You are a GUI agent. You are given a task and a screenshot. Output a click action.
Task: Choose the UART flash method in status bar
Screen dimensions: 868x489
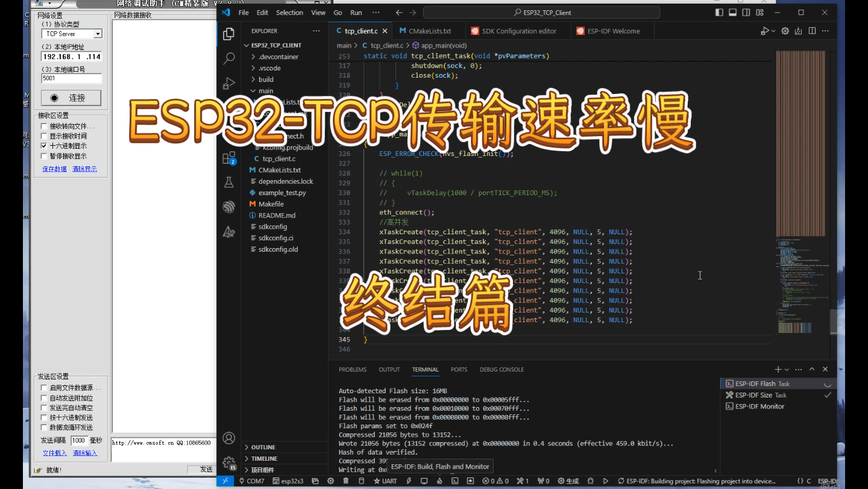(385, 481)
